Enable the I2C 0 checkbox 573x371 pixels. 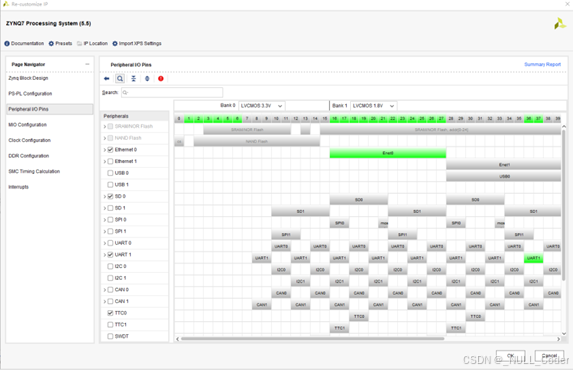point(110,266)
